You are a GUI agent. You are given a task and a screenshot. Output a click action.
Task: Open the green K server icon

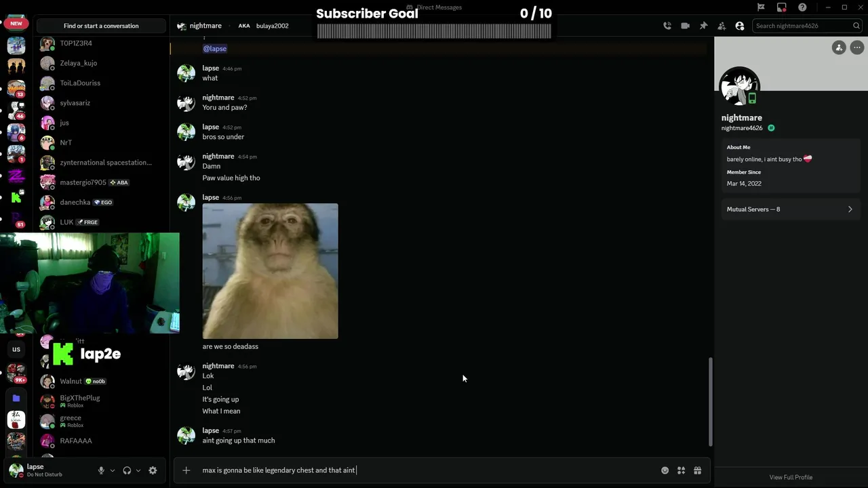(16, 197)
